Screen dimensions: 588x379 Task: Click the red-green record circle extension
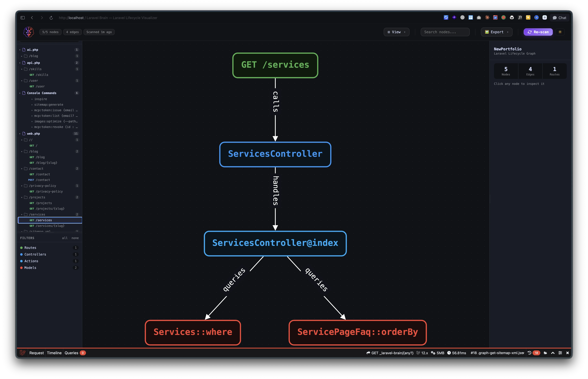tap(504, 17)
